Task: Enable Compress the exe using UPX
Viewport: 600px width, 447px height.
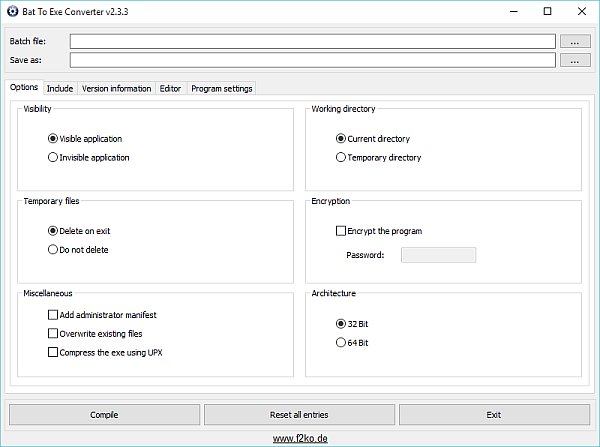Action: [x=54, y=352]
